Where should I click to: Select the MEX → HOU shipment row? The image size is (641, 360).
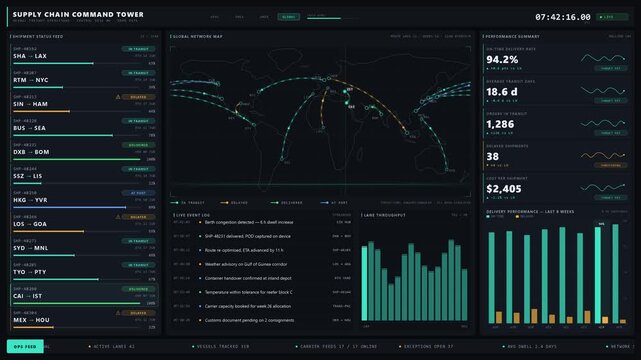pos(84,320)
